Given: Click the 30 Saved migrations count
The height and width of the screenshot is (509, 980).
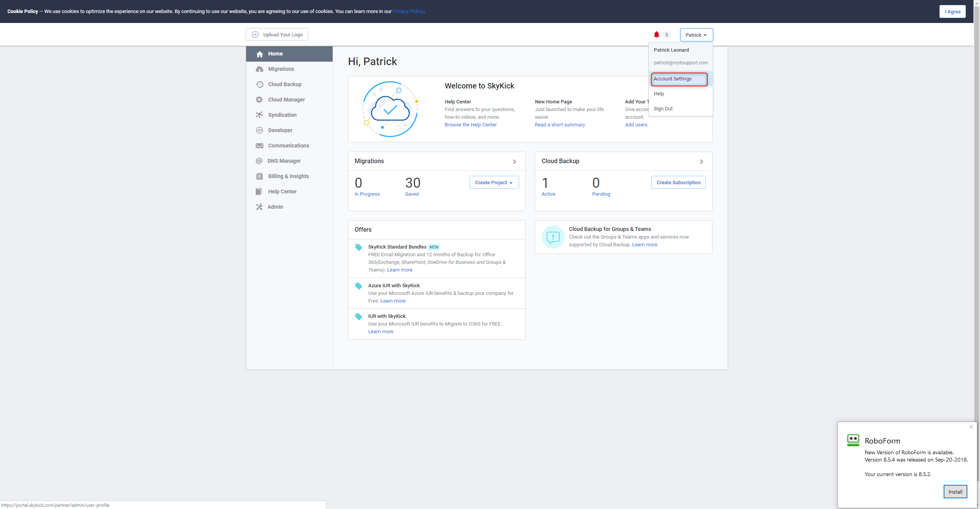Looking at the screenshot, I should 413,187.
